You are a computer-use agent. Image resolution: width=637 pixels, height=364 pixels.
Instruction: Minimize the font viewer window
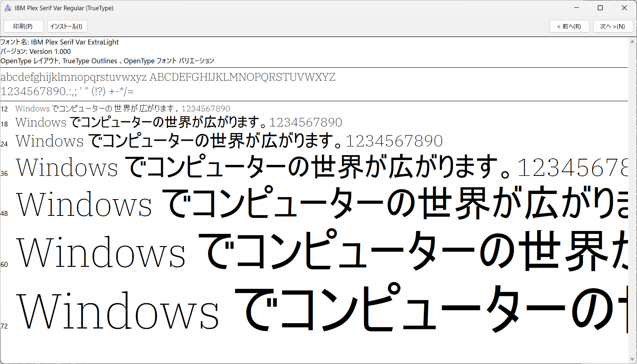click(x=577, y=8)
